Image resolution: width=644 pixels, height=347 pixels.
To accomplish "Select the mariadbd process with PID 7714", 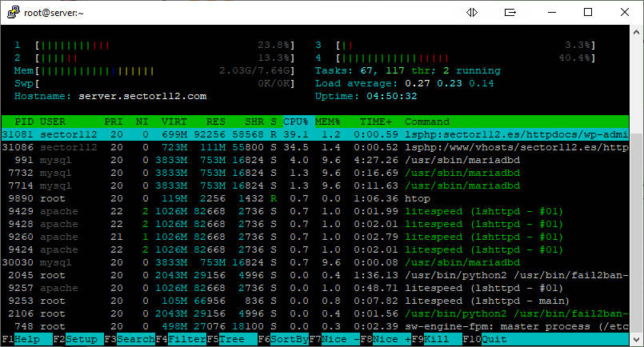I will tap(315, 185).
